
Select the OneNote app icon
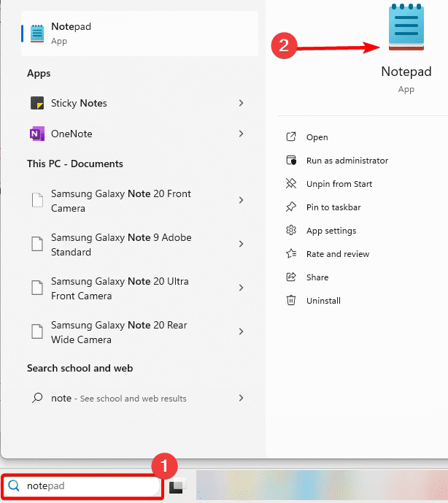37,134
